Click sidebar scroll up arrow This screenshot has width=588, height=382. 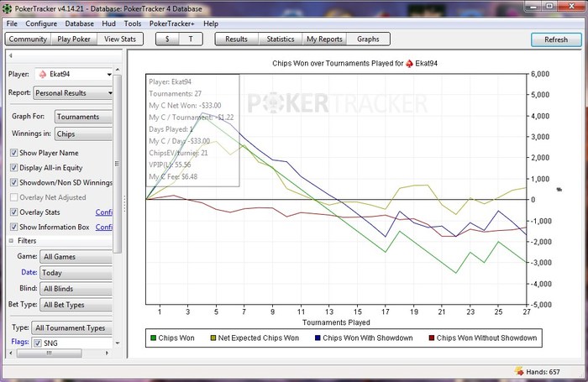click(x=118, y=70)
